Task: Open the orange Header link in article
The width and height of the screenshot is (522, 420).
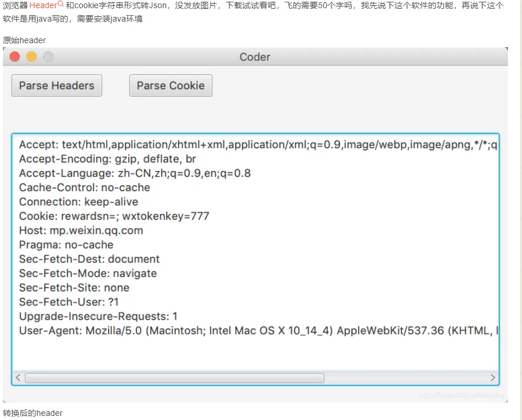Action: pos(43,5)
